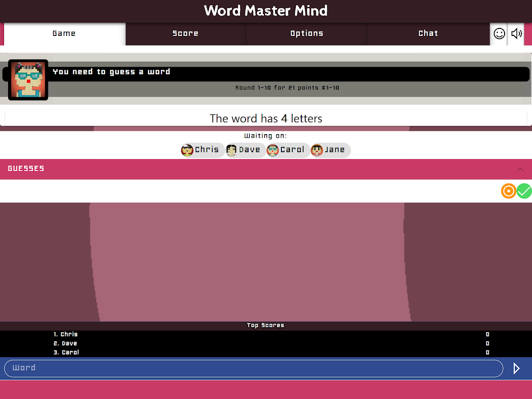Click Chris's avatar in waiting list
The height and width of the screenshot is (399, 532).
(187, 150)
